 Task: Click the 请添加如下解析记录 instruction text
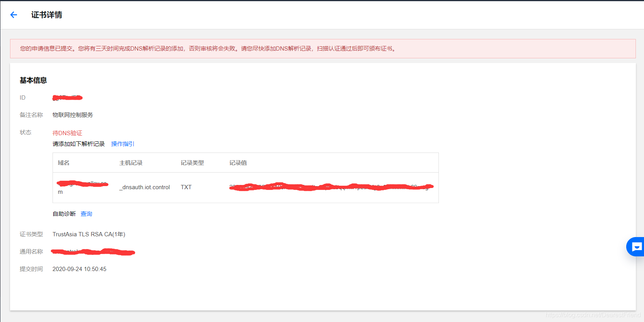click(x=78, y=144)
